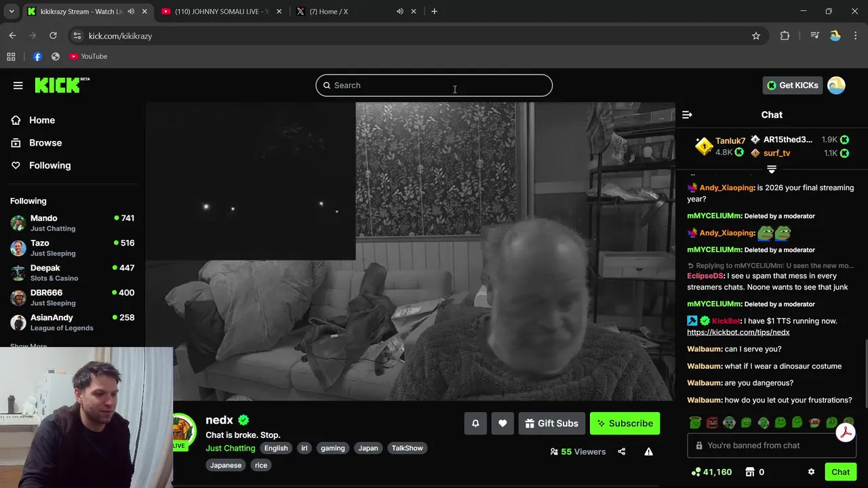Select the rice tag
The image size is (868, 488).
click(261, 465)
